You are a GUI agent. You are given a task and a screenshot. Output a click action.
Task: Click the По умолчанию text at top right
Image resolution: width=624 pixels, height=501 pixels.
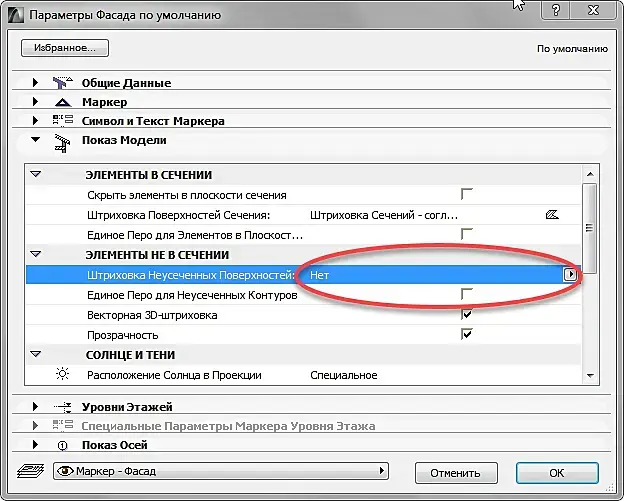coord(572,49)
